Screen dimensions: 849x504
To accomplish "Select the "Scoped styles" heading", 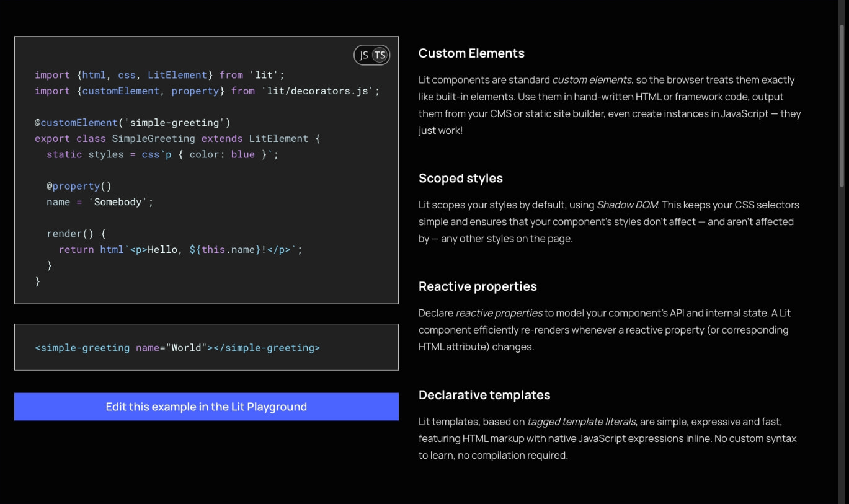I will 461,179.
